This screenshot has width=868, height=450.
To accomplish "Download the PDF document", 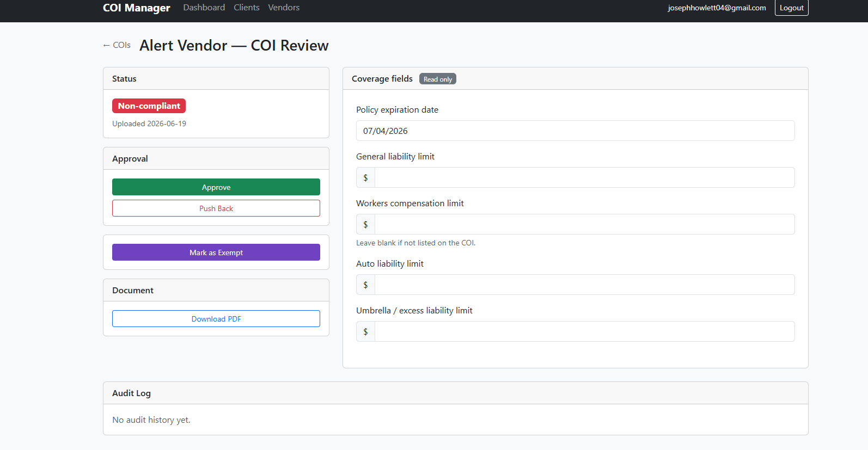I will 216,319.
